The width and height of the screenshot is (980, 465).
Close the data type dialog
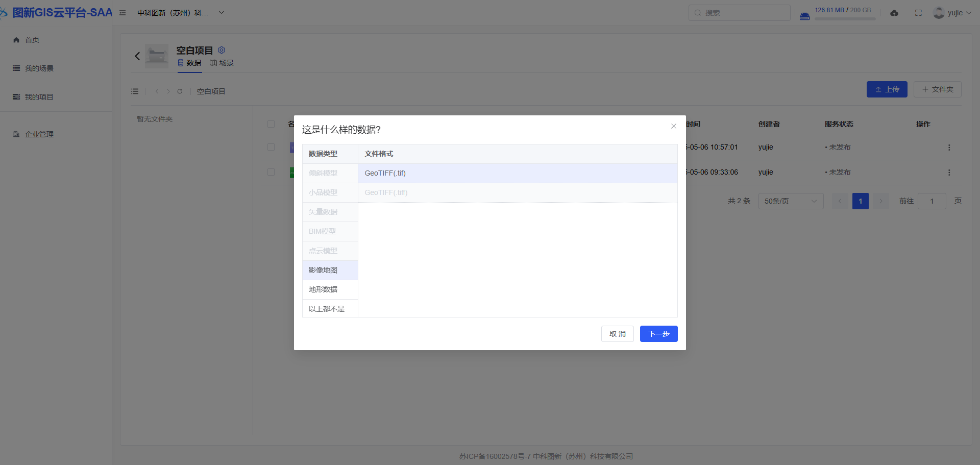click(x=673, y=126)
